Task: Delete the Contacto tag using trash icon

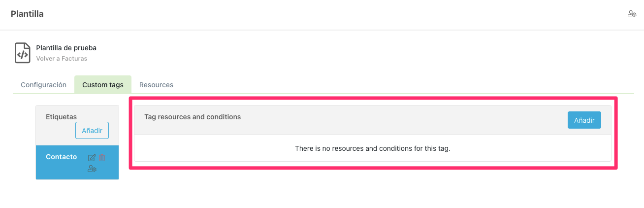Action: (x=102, y=158)
